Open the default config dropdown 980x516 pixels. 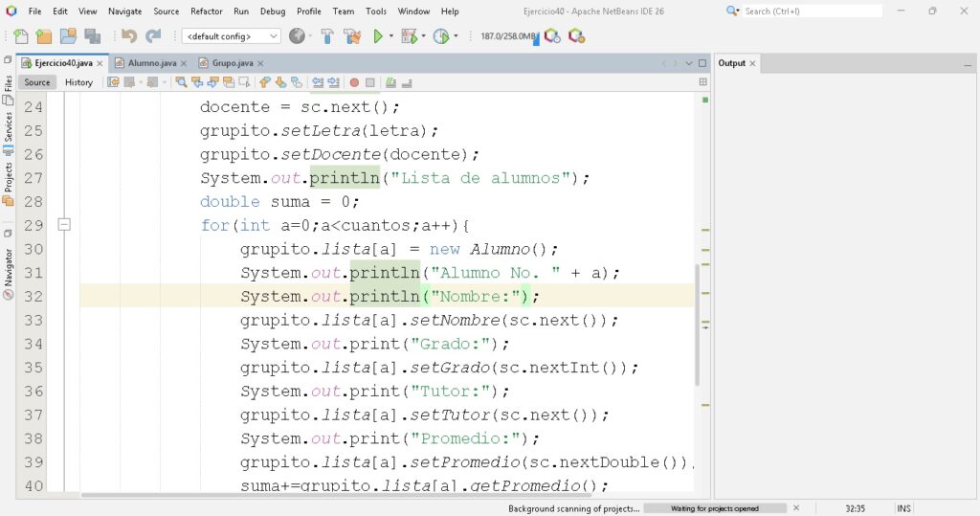click(x=231, y=36)
